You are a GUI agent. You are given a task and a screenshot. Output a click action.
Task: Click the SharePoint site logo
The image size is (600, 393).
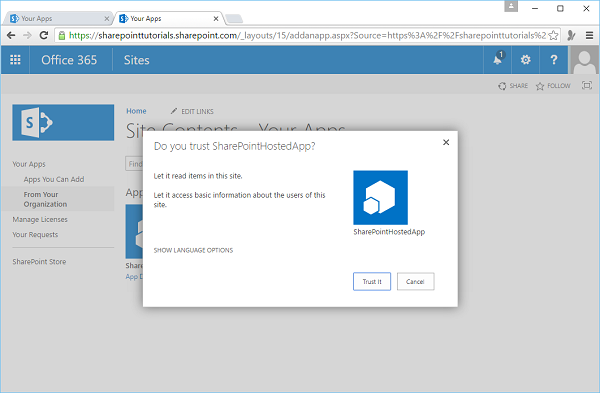point(63,122)
